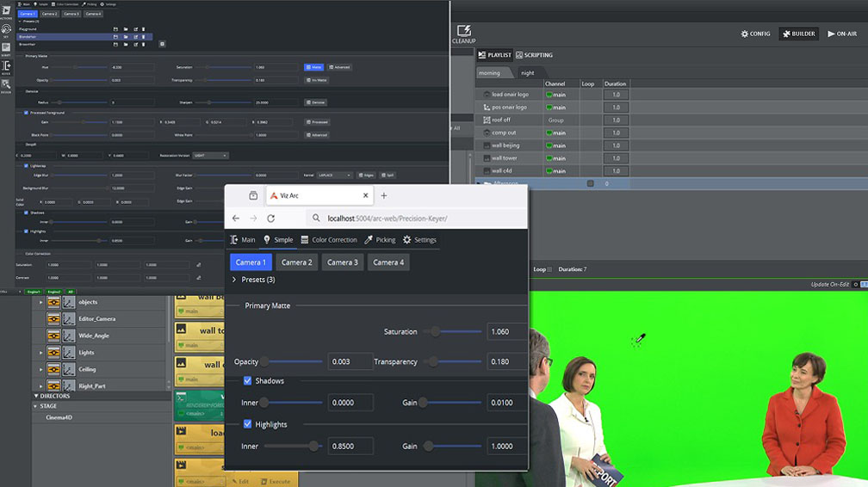Open the Scripting tab

click(535, 55)
